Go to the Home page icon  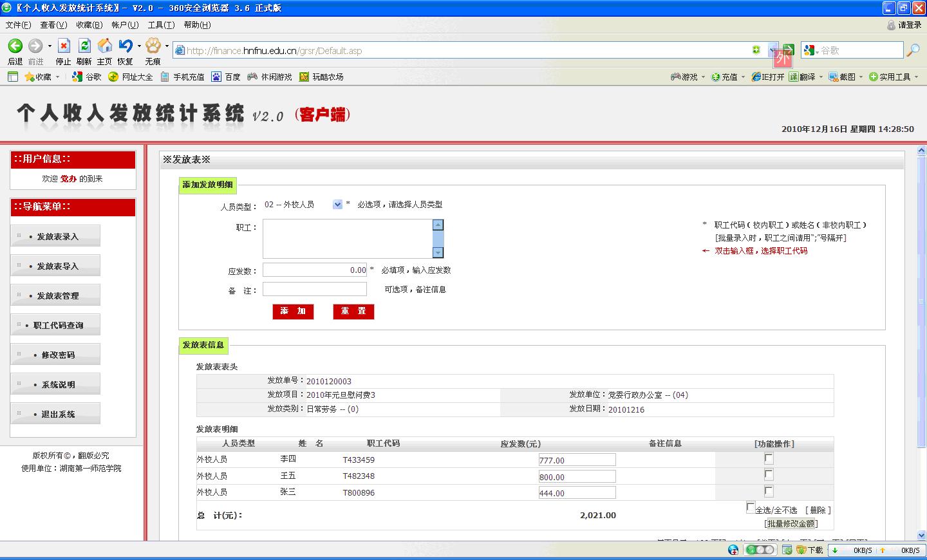(104, 46)
